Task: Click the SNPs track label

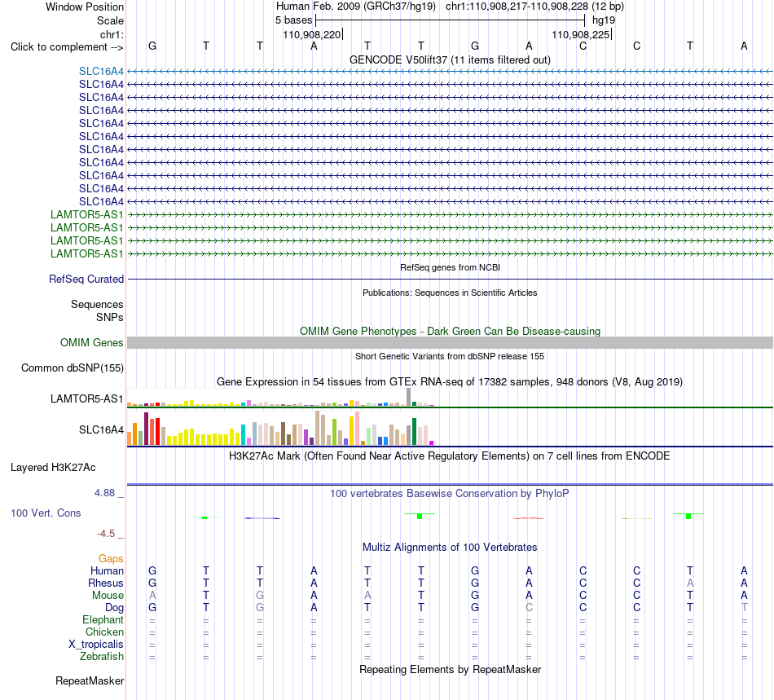Action: click(110, 318)
